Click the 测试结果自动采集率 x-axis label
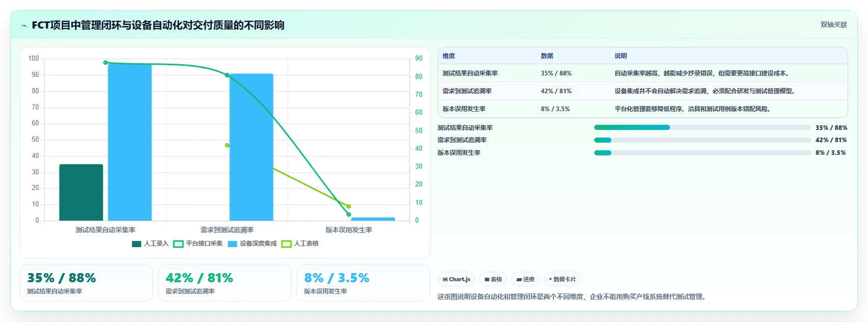This screenshot has width=868, height=322. tap(105, 230)
